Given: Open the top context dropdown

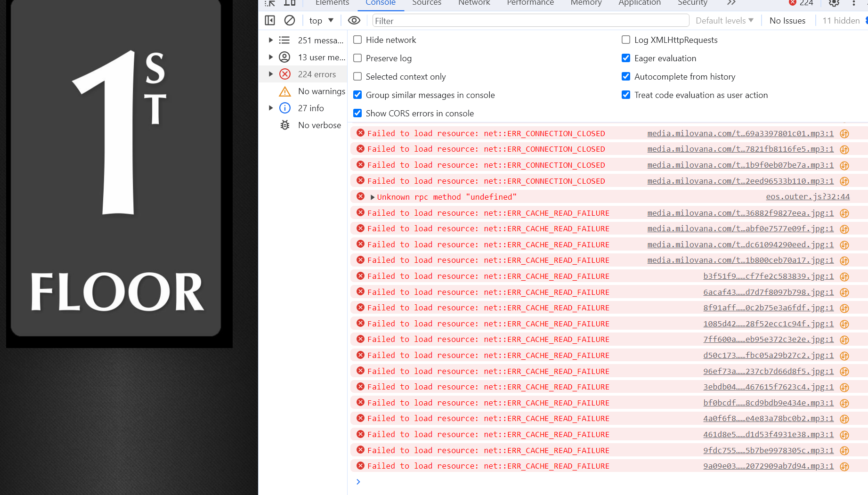Looking at the screenshot, I should click(x=321, y=20).
